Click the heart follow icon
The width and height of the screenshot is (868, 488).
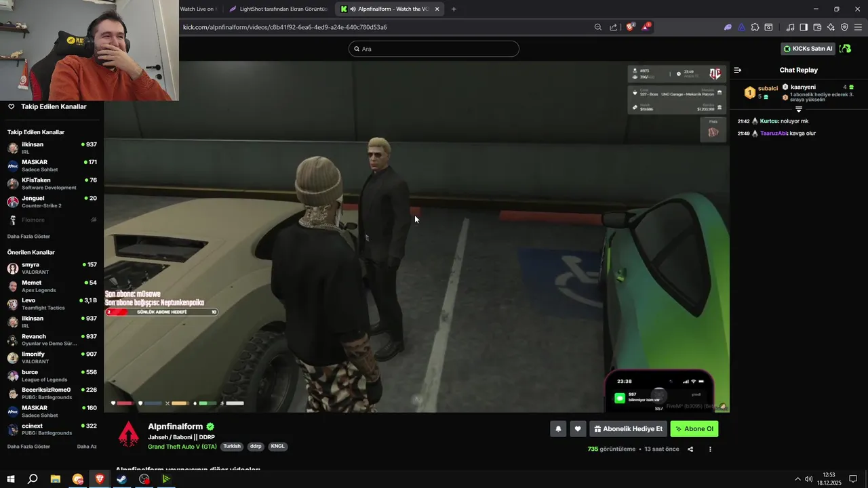[x=578, y=428]
